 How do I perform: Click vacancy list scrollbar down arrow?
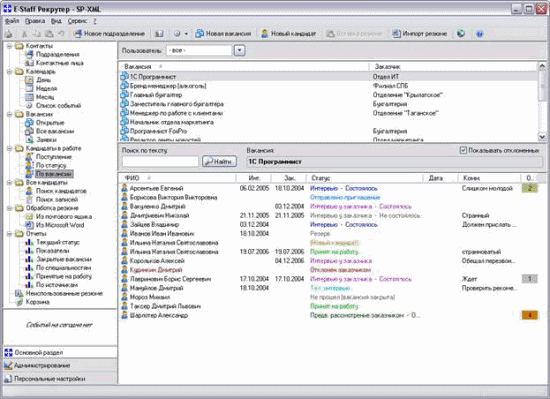point(542,137)
